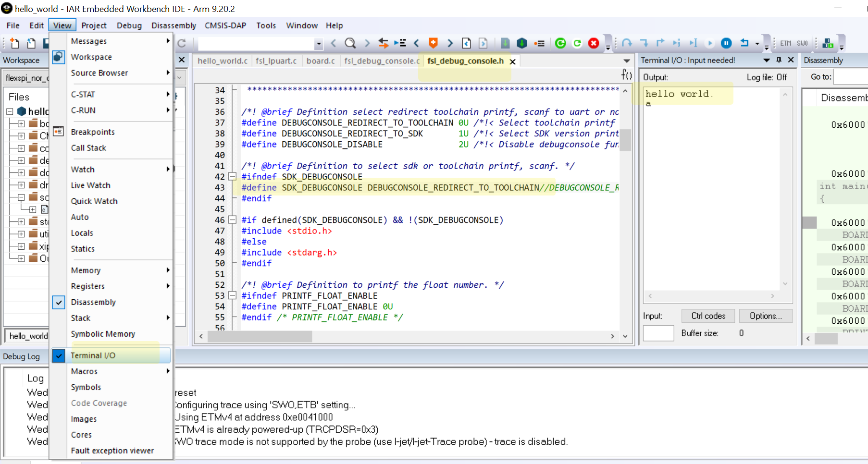Toggle the SWO trace button
Image resolution: width=868 pixels, height=464 pixels.
pos(802,43)
